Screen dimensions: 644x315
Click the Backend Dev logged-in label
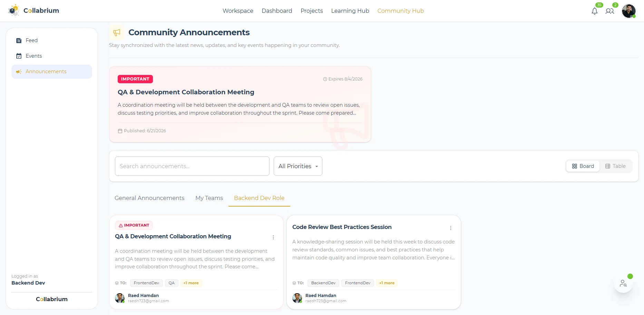(28, 283)
